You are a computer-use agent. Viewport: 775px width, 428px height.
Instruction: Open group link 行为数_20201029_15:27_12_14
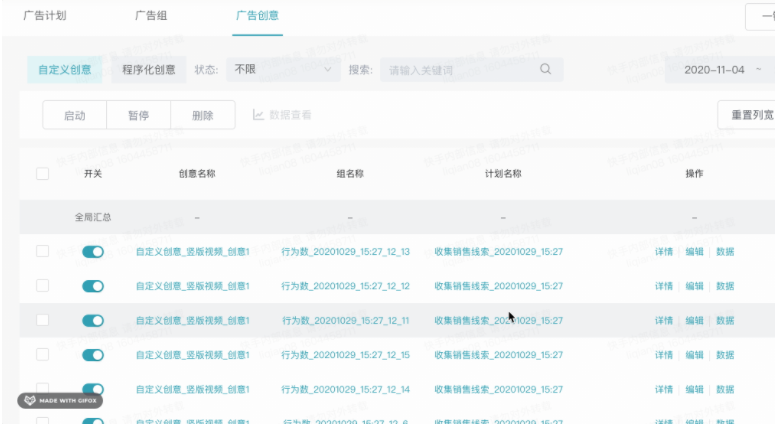[345, 389]
